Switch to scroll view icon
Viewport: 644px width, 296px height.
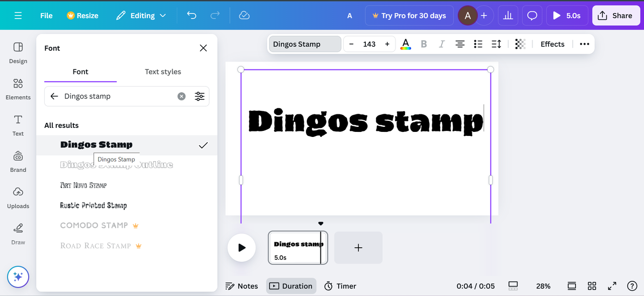572,286
